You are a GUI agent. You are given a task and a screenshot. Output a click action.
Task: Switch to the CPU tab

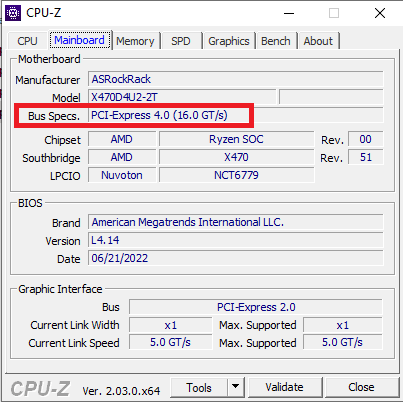click(27, 41)
